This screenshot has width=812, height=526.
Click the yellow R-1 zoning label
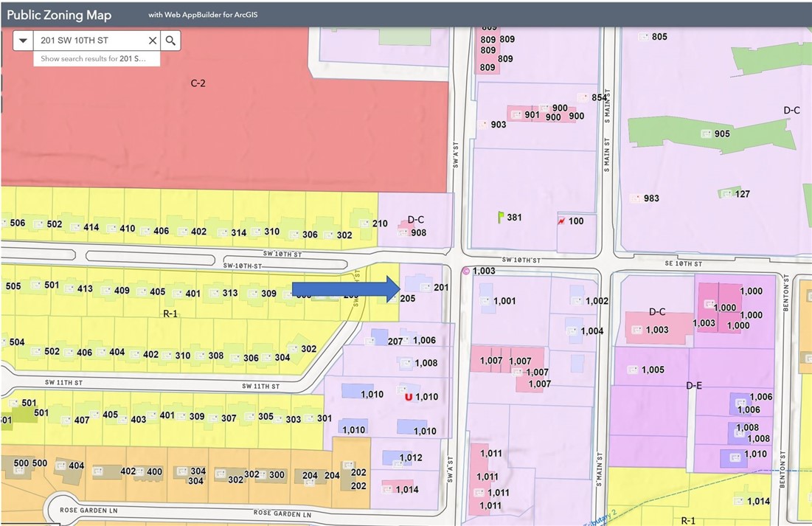tap(170, 314)
